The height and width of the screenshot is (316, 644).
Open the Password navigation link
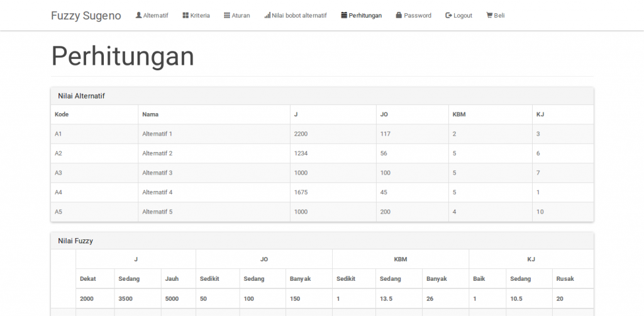(x=418, y=16)
